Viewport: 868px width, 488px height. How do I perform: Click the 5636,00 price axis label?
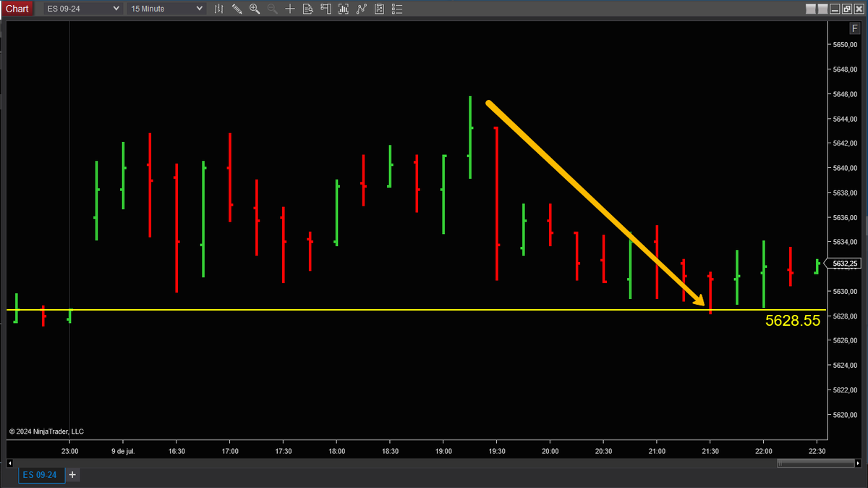(x=844, y=217)
